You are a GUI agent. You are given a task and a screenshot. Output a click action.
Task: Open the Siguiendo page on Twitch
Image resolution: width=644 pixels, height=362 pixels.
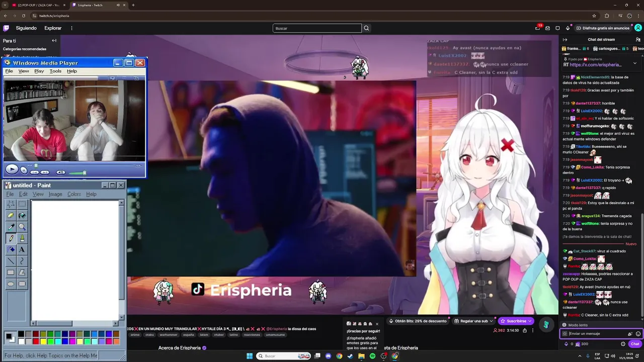26,28
